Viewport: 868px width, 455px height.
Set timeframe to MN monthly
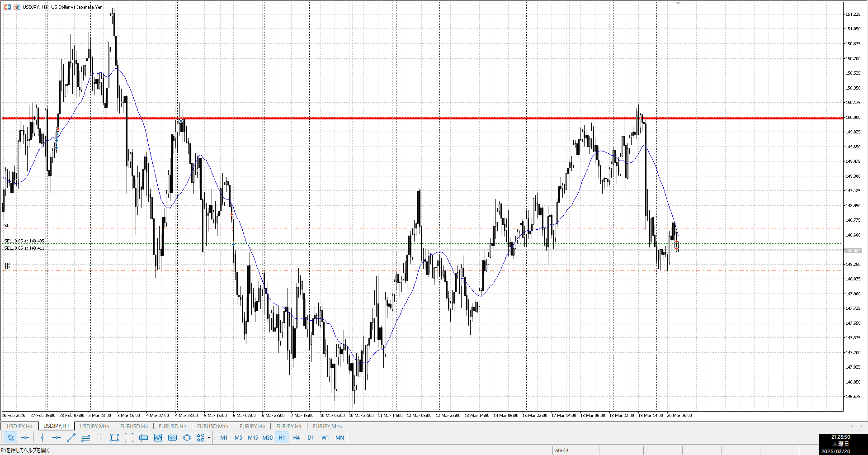tap(340, 437)
